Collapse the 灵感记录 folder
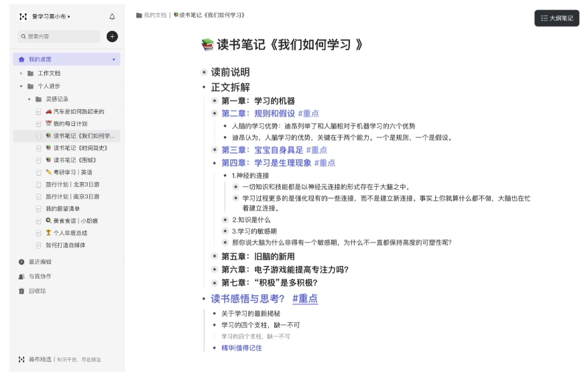This screenshot has width=588, height=378. tap(30, 99)
